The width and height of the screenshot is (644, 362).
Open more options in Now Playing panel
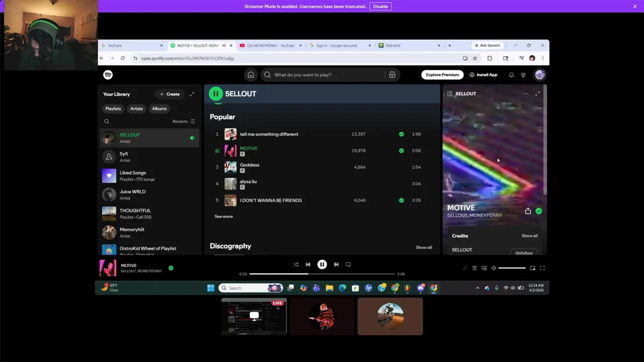point(525,94)
